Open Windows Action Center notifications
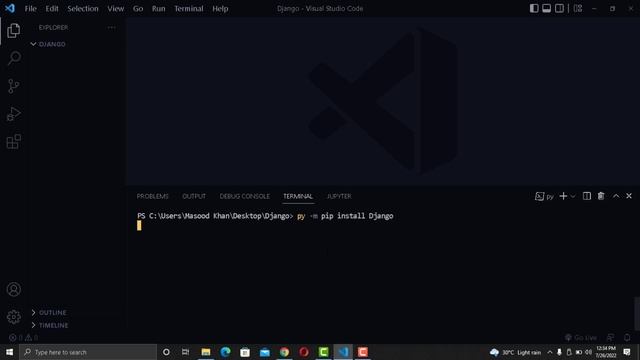 (x=627, y=352)
